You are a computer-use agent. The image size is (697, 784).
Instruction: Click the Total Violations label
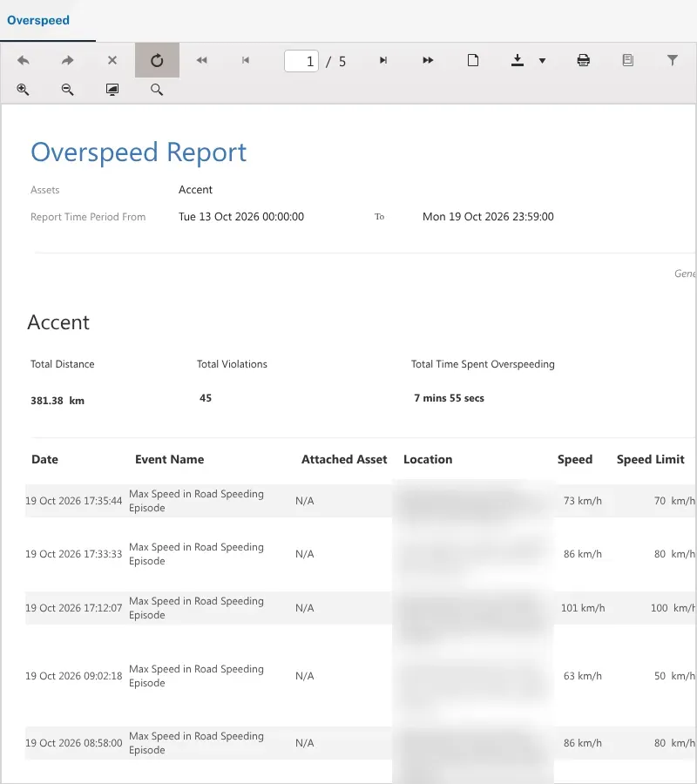coord(232,364)
